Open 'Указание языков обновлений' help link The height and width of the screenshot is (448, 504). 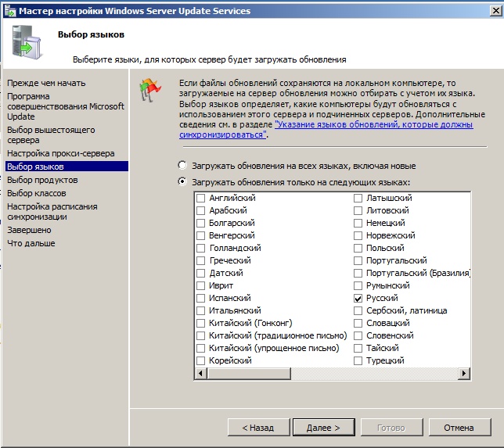(326, 130)
